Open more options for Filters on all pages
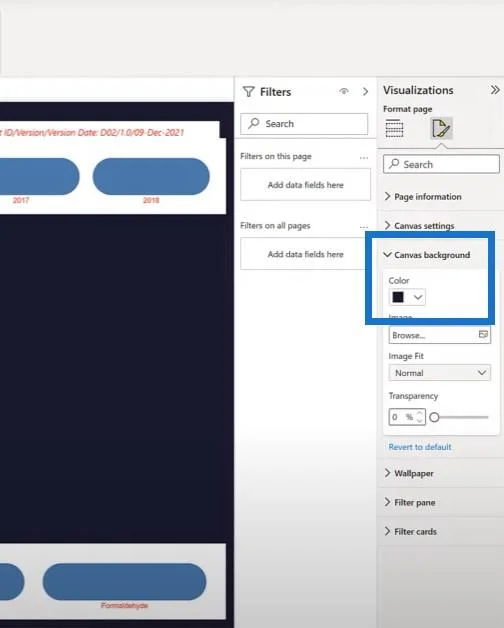This screenshot has height=628, width=504. click(363, 227)
